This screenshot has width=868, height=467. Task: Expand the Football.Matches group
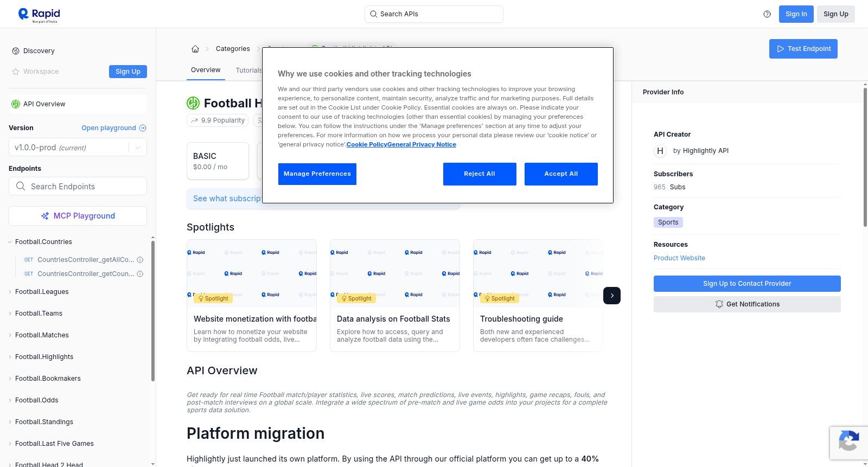(x=10, y=335)
